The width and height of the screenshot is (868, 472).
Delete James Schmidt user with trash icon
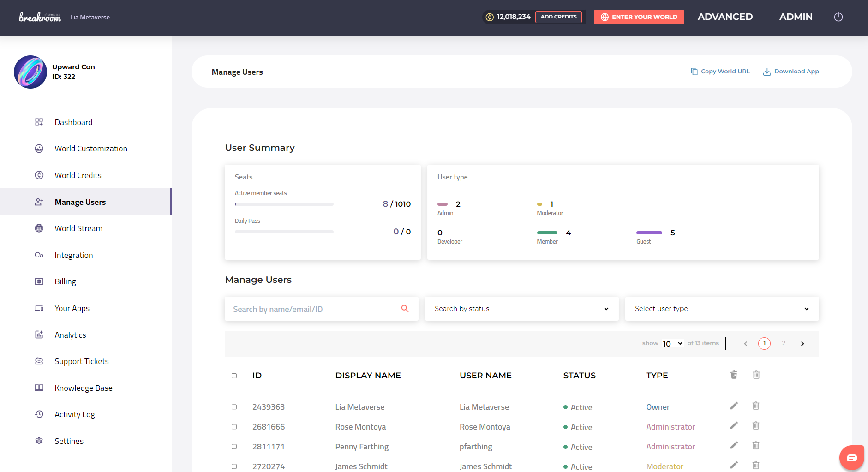pyautogui.click(x=756, y=465)
